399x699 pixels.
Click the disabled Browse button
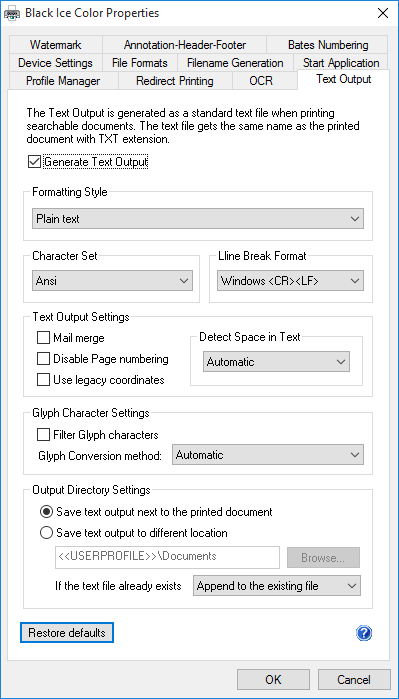click(x=323, y=557)
